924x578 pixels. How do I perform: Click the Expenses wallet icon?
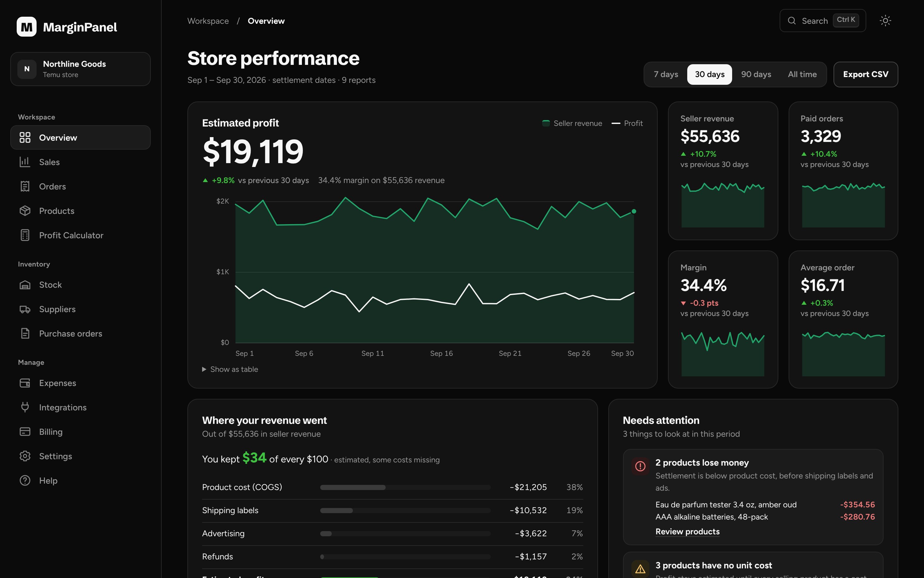point(25,383)
